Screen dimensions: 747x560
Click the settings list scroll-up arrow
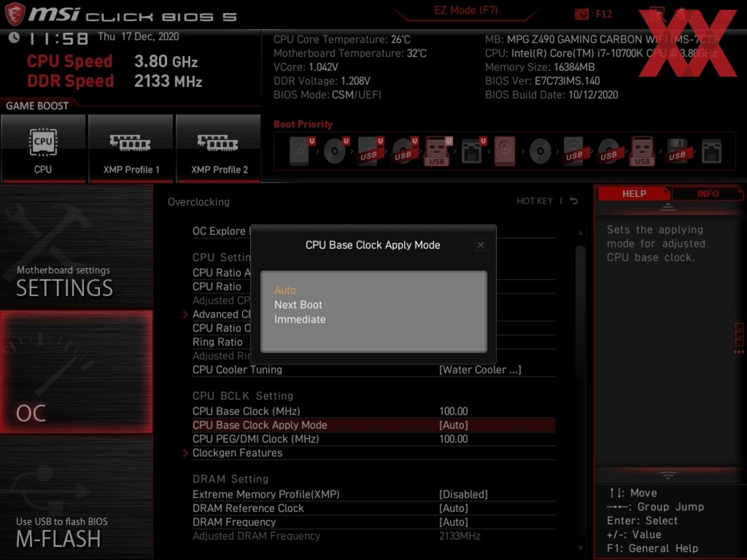point(581,233)
